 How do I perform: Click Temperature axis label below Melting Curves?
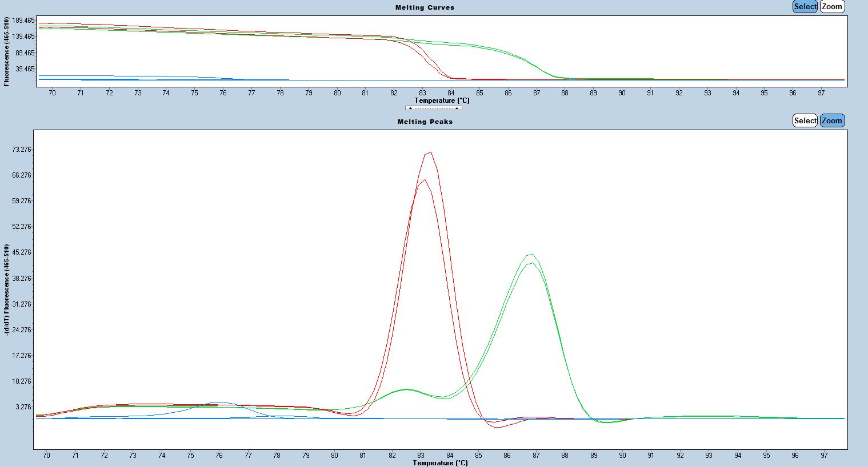(x=442, y=100)
